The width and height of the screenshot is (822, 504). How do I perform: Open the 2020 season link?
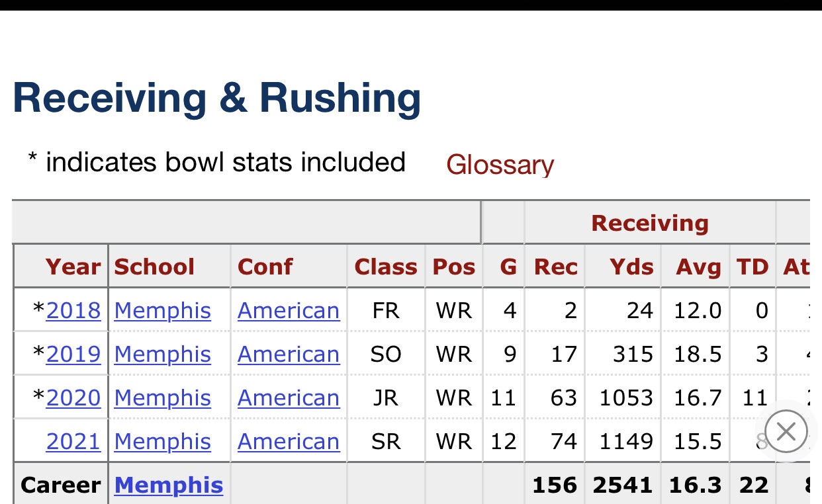point(73,398)
